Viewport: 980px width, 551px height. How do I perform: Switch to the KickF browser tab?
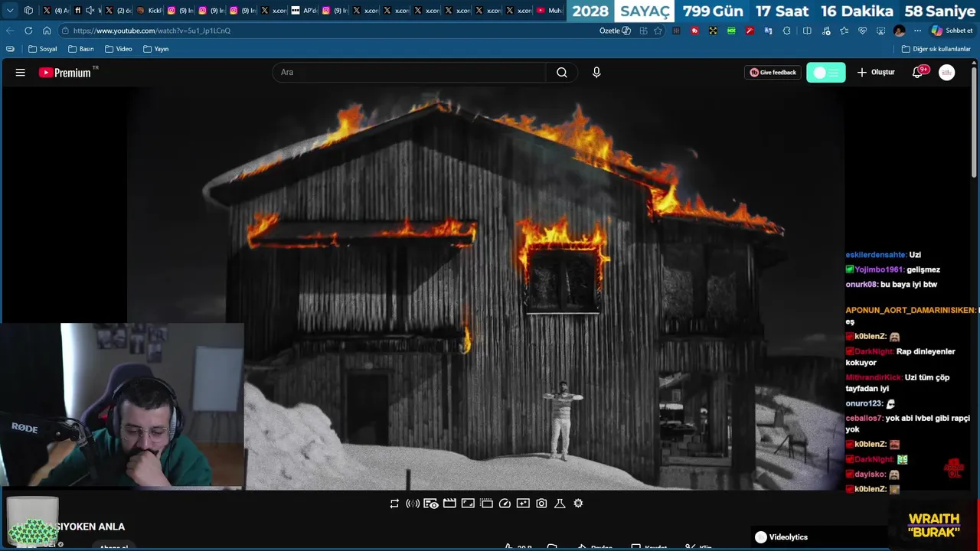pos(149,11)
